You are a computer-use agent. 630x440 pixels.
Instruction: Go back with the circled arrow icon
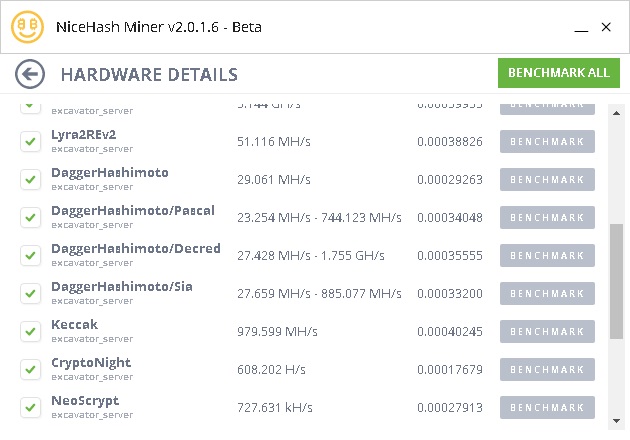(30, 74)
